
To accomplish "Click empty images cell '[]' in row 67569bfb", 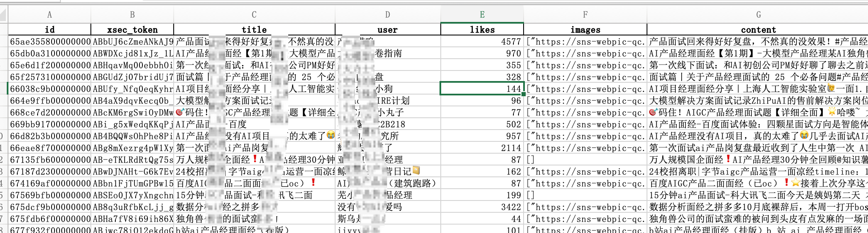I will pos(585,195).
